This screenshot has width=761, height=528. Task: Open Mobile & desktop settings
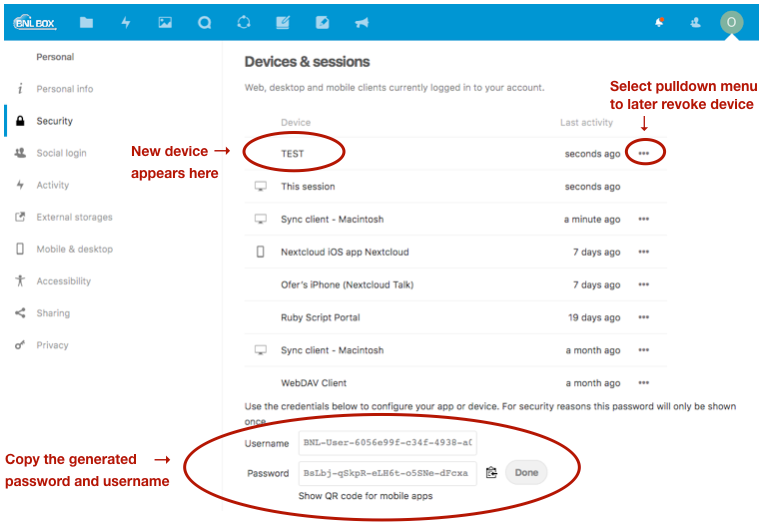tap(74, 249)
